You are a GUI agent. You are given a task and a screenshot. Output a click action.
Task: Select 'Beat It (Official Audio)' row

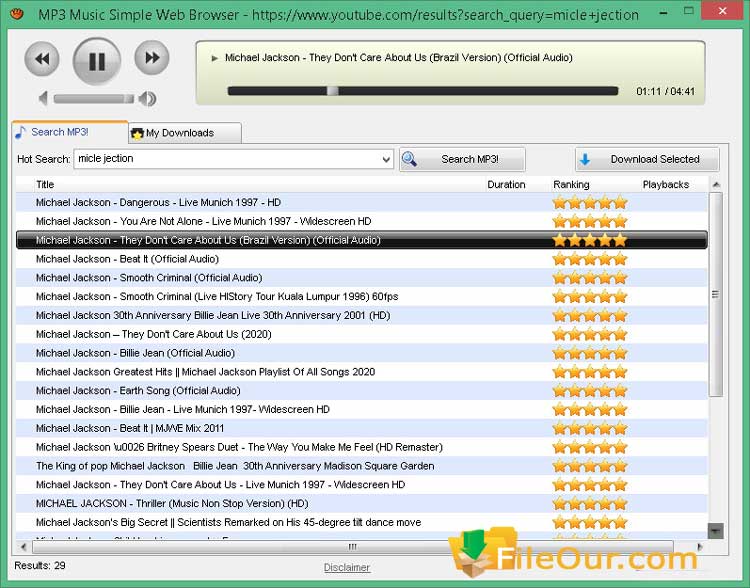(x=362, y=259)
